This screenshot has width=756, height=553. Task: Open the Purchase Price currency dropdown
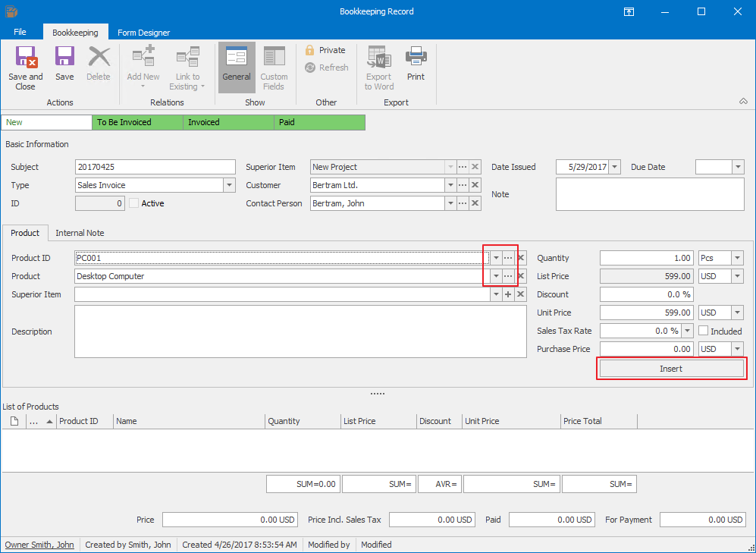point(737,349)
